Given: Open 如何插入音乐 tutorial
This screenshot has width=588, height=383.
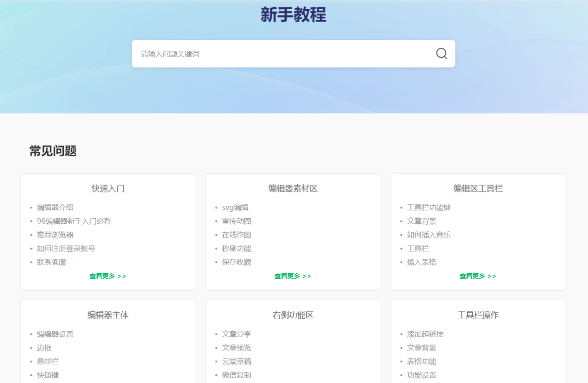Looking at the screenshot, I should (x=429, y=235).
